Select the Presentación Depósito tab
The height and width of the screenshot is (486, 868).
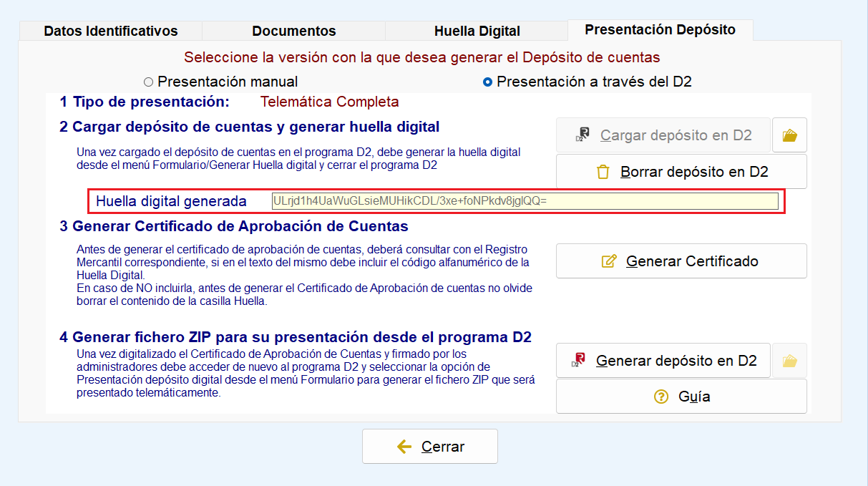(x=660, y=30)
